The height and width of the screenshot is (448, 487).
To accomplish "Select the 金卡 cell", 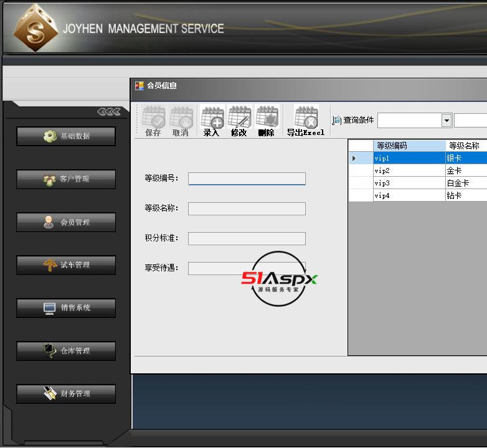I will 466,170.
